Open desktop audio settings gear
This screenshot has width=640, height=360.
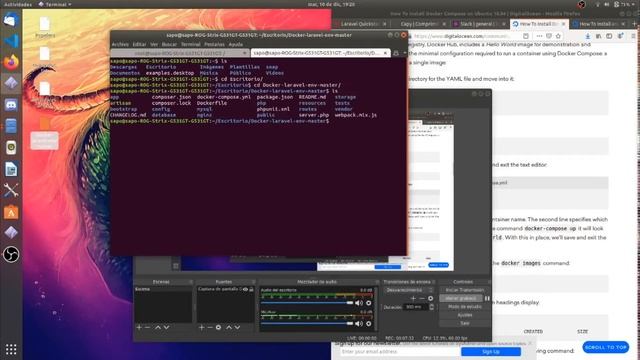click(x=369, y=303)
